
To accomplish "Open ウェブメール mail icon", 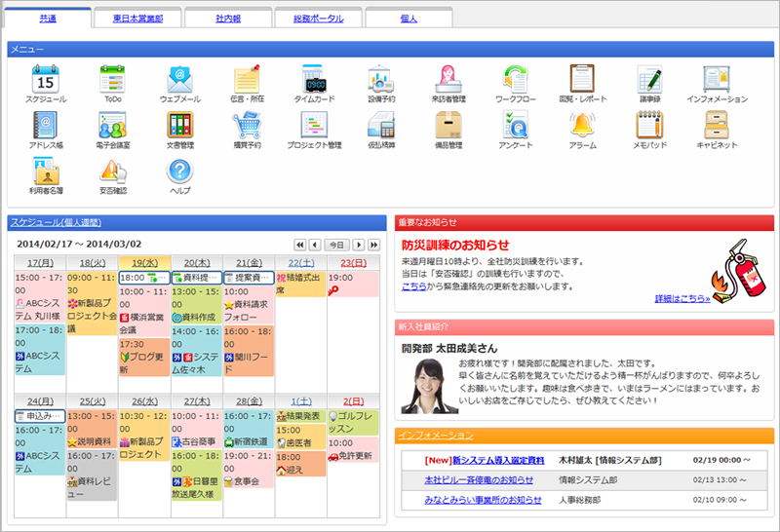I will [179, 79].
